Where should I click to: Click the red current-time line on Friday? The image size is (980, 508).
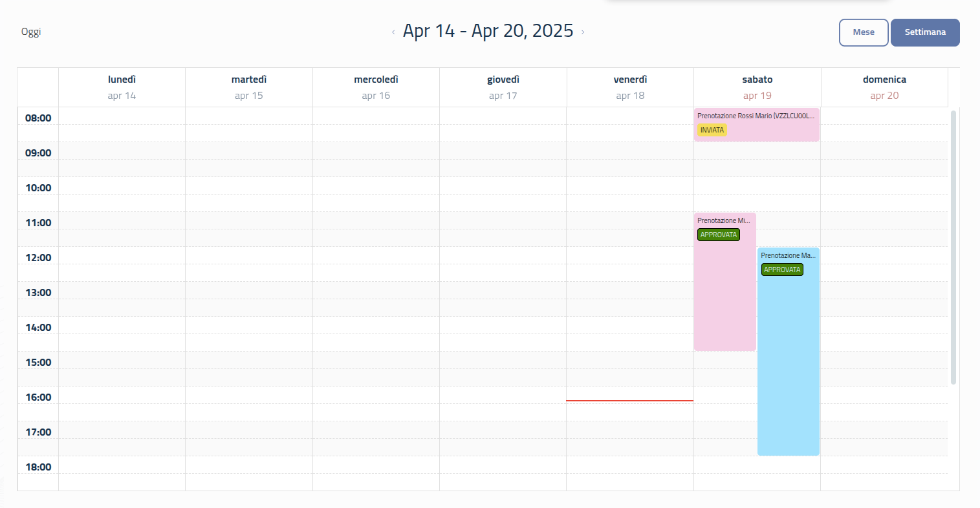click(629, 401)
